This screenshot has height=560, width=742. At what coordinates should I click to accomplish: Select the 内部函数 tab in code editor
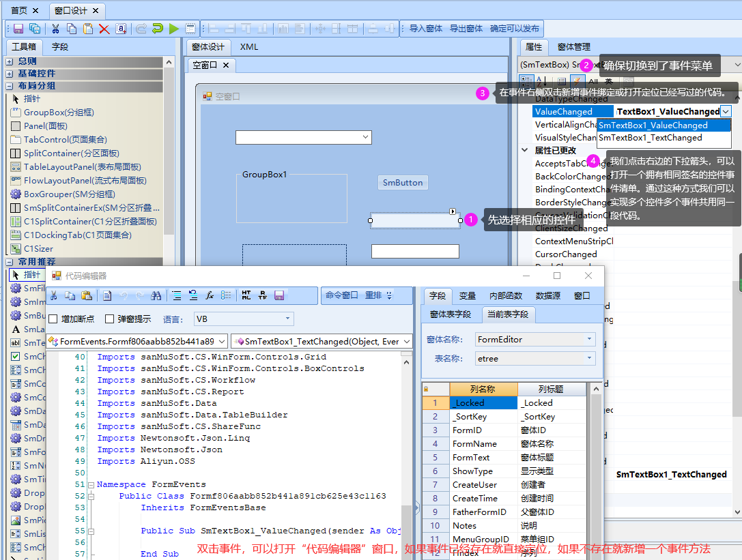pos(506,295)
